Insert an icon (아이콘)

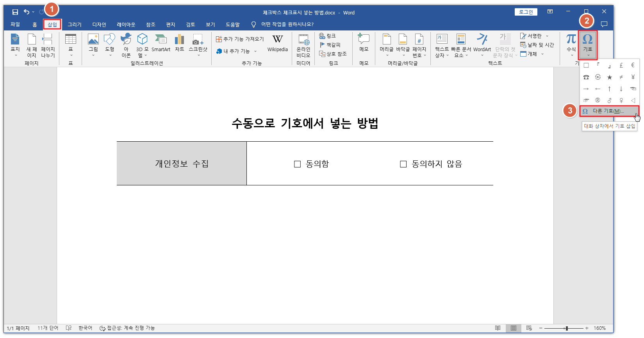pyautogui.click(x=126, y=45)
